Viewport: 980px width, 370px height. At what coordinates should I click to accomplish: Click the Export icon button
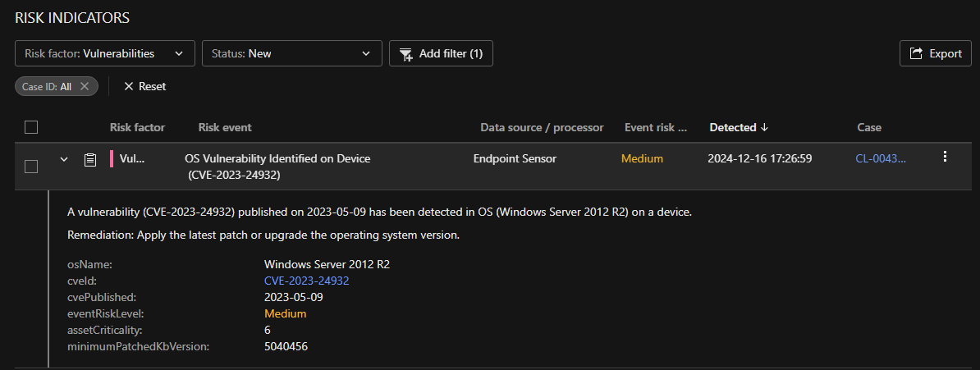click(x=917, y=53)
